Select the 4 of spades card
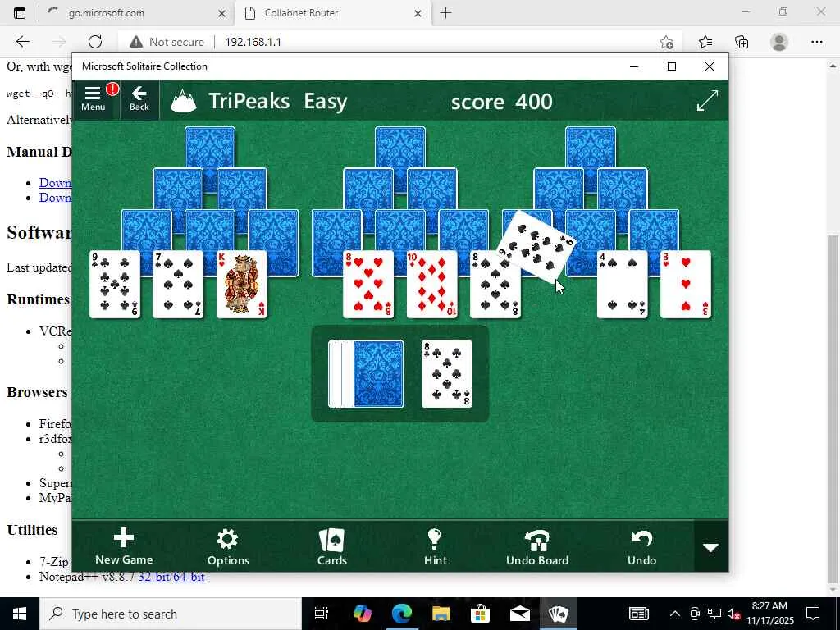The image size is (840, 630). (x=623, y=285)
